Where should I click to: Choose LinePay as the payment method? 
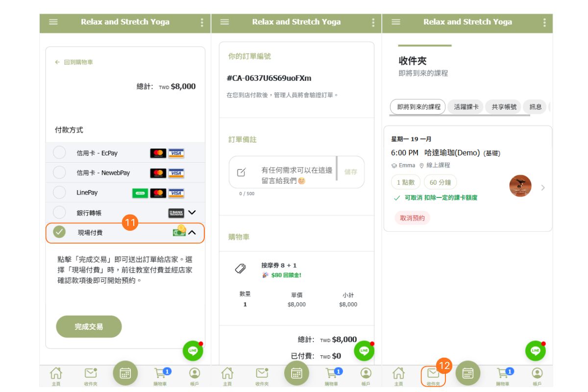click(59, 193)
